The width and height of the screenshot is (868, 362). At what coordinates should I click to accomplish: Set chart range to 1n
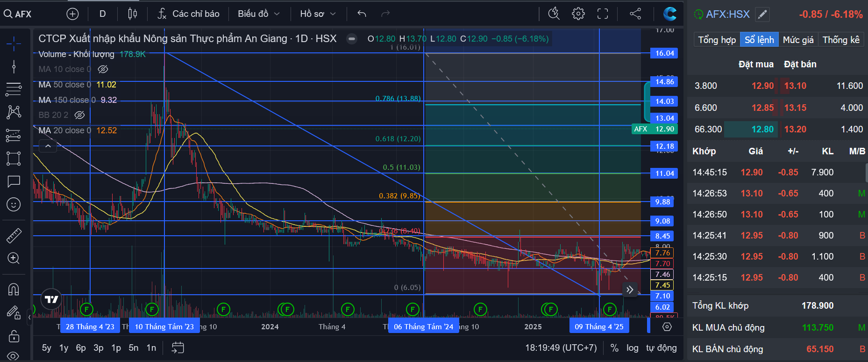point(151,348)
